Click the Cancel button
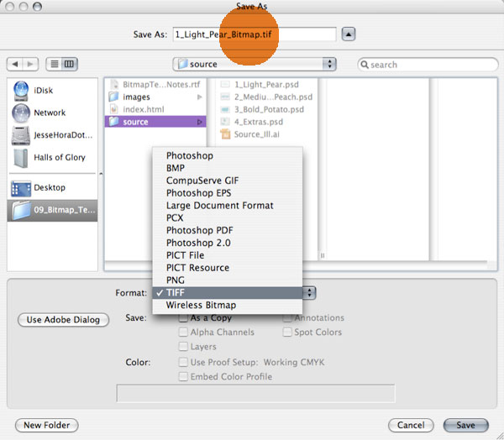The width and height of the screenshot is (504, 440). click(x=411, y=425)
